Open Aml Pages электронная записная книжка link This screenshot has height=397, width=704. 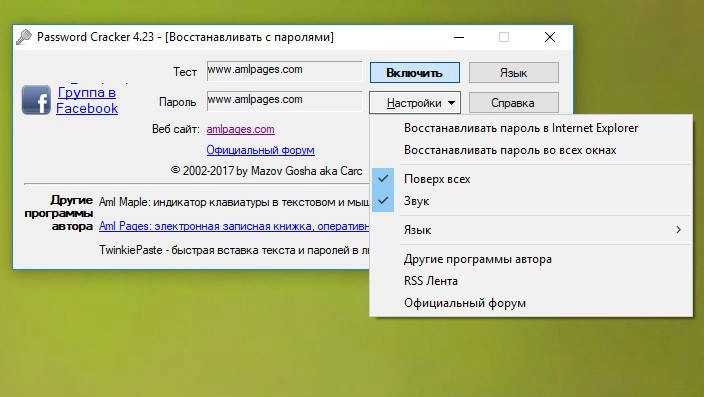[x=234, y=226]
